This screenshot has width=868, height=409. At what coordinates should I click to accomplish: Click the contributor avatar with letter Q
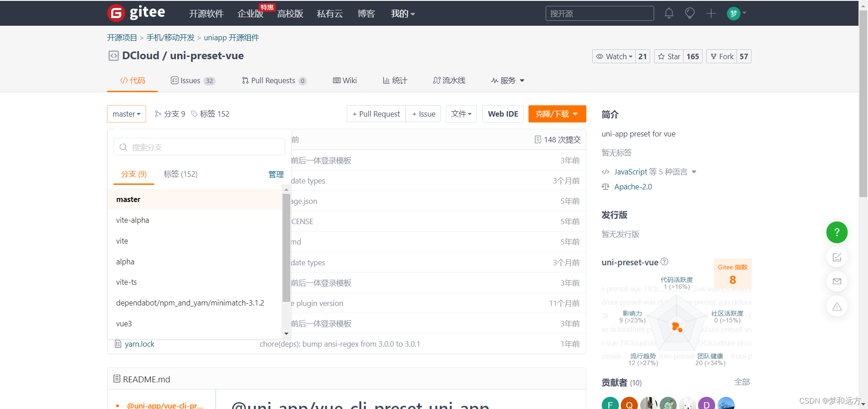point(629,403)
